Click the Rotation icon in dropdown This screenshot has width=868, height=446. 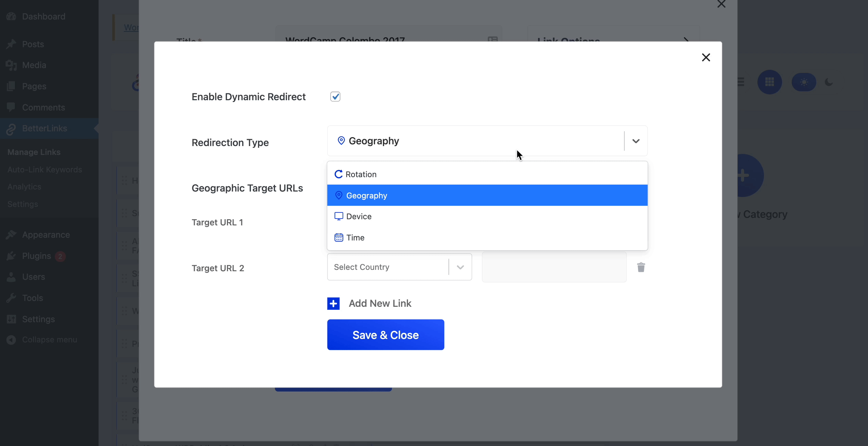(x=338, y=173)
